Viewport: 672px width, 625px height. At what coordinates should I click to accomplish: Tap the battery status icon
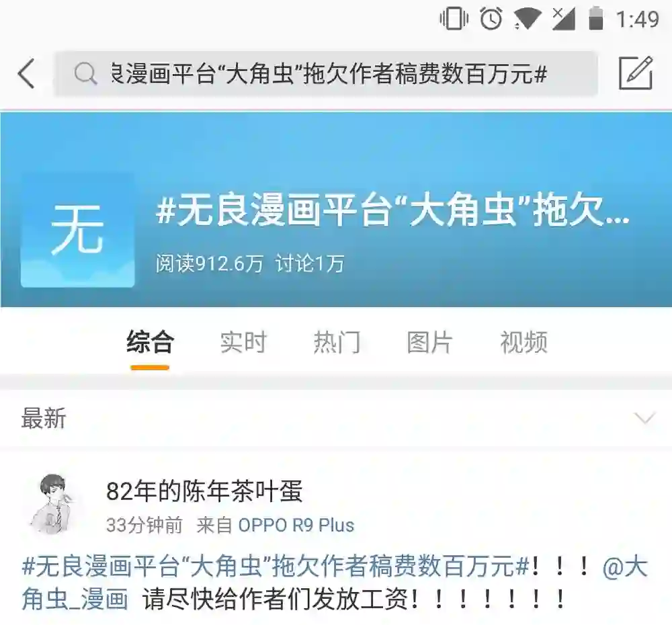coord(596,18)
